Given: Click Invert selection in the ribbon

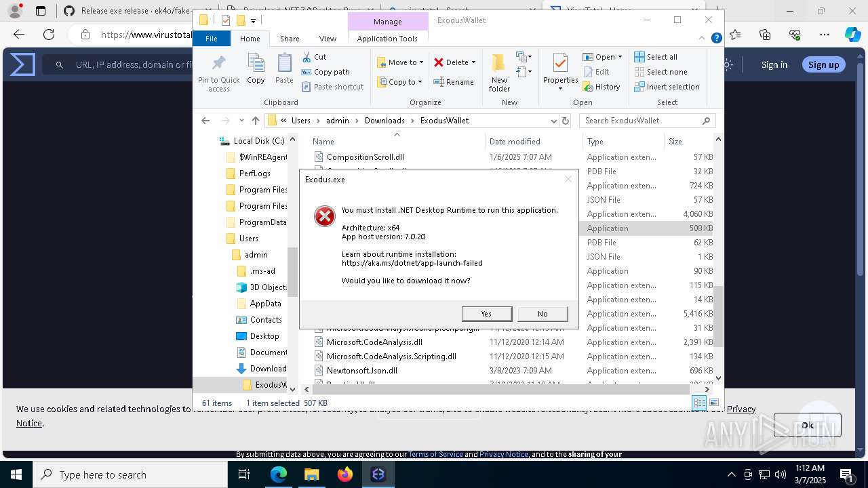Looking at the screenshot, I should pyautogui.click(x=667, y=87).
